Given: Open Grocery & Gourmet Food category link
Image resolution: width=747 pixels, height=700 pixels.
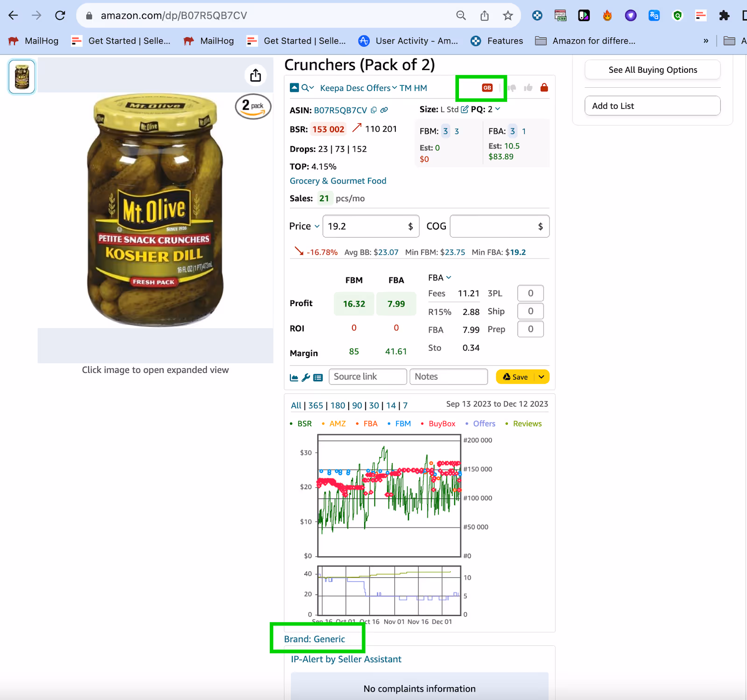Looking at the screenshot, I should click(338, 181).
